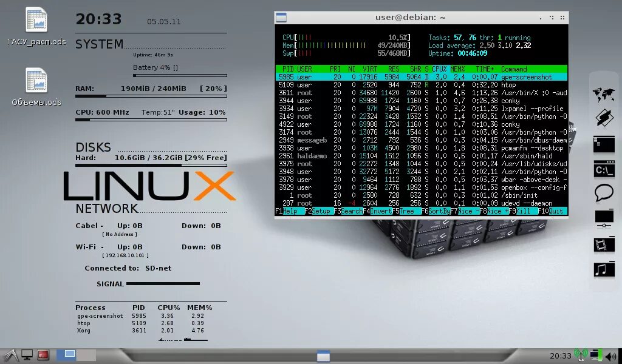Select the openbox --config-f process row
The height and width of the screenshot is (364, 622).
point(422,187)
